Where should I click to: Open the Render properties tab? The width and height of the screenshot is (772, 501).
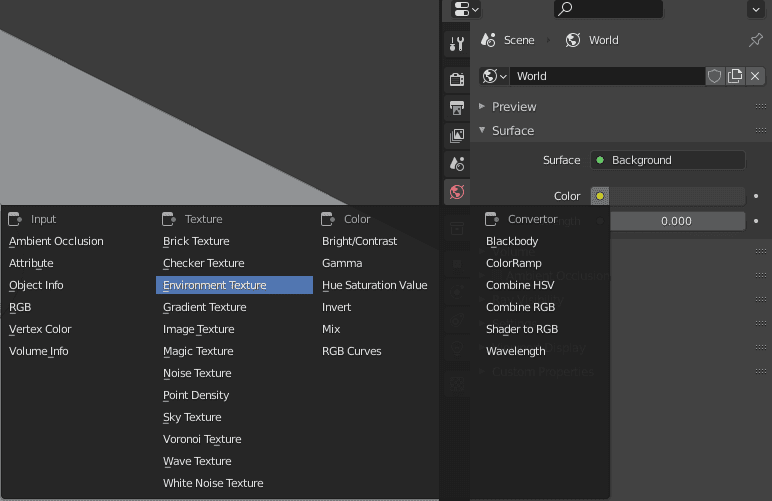click(x=457, y=80)
